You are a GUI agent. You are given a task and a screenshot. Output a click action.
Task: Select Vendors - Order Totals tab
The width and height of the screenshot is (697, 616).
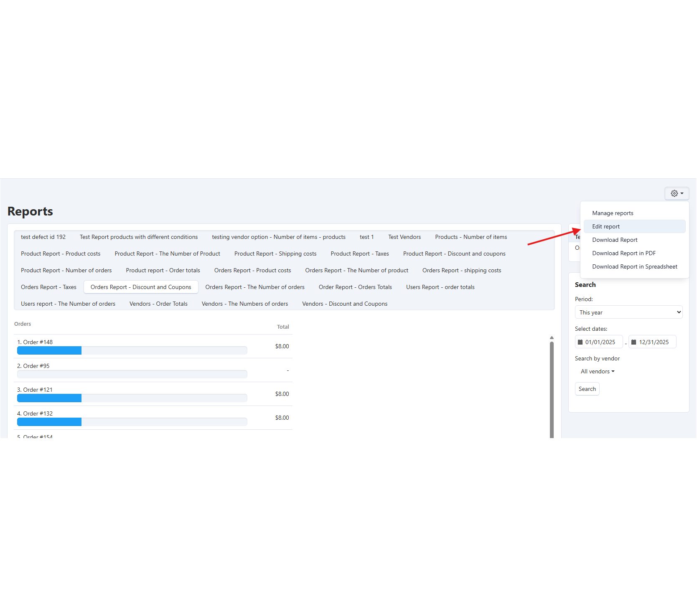[x=158, y=304]
